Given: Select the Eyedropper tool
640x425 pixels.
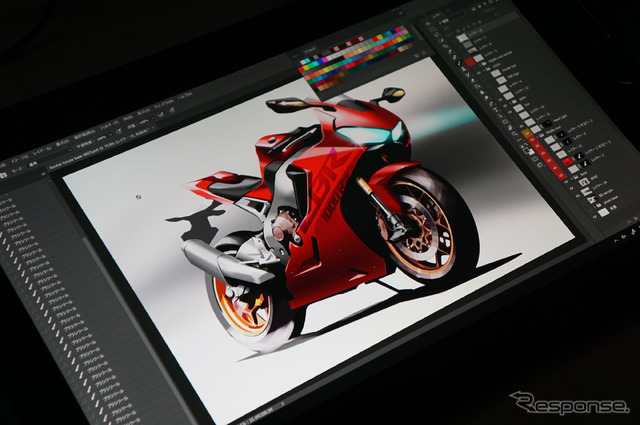Looking at the screenshot, I should click(450, 51).
